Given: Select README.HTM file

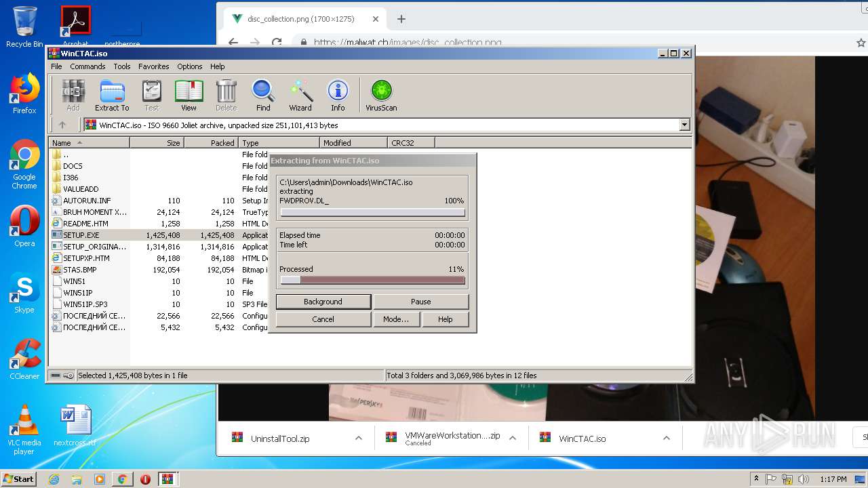Looking at the screenshot, I should click(x=85, y=224).
